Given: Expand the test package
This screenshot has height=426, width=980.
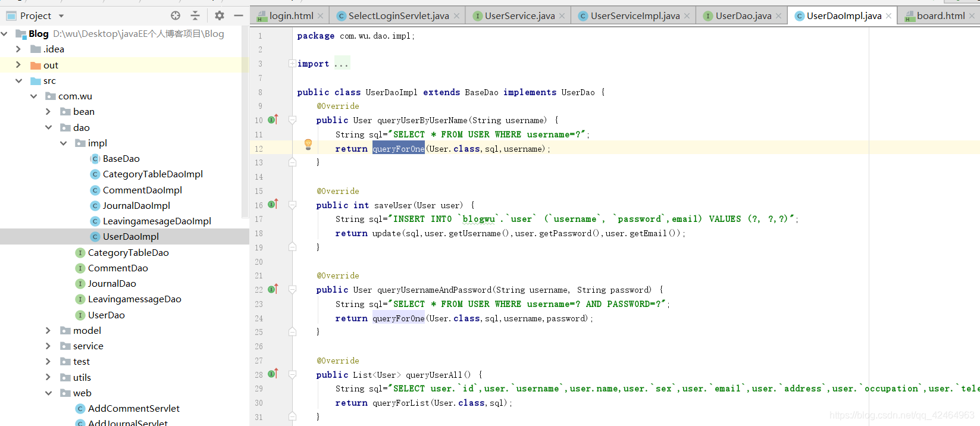Looking at the screenshot, I should [x=48, y=362].
